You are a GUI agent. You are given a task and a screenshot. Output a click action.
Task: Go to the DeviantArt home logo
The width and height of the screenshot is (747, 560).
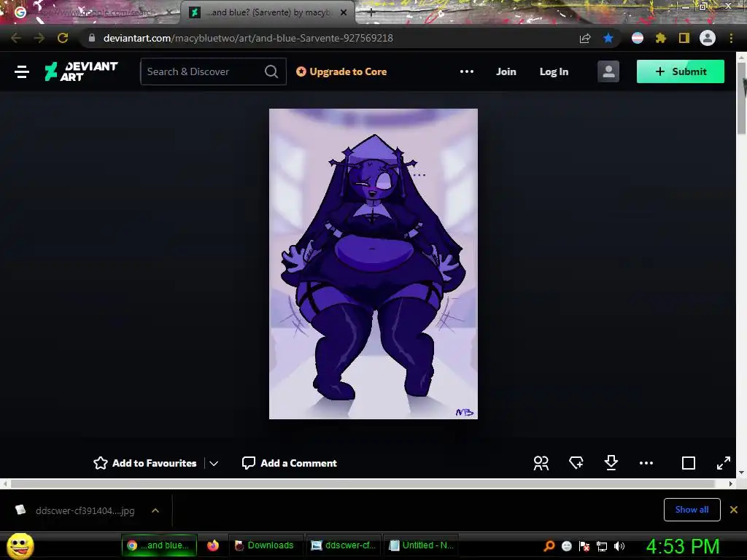[x=81, y=71]
